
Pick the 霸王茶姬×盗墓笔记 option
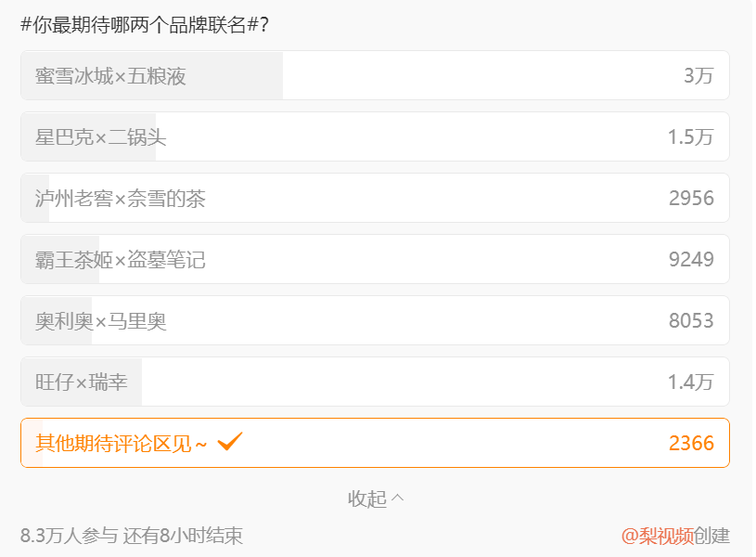(x=121, y=260)
